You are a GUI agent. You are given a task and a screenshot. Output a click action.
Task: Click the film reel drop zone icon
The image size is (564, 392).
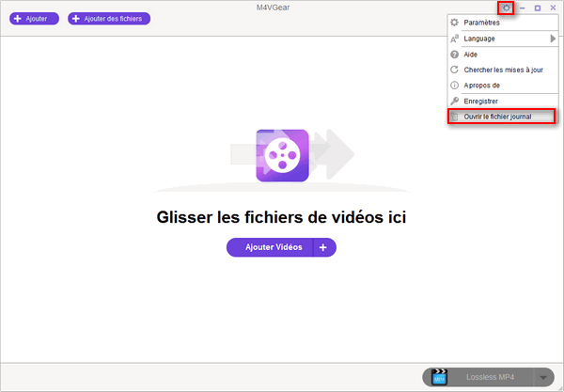tap(281, 152)
